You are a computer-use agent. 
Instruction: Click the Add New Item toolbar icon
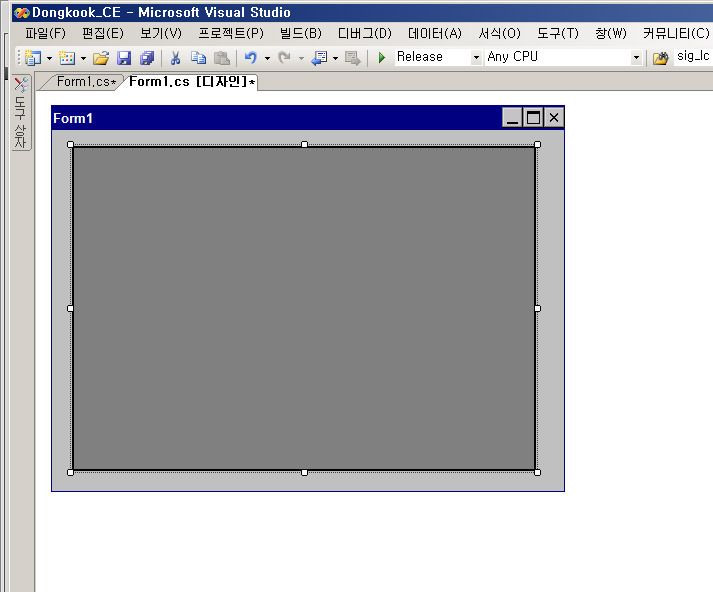(67, 58)
